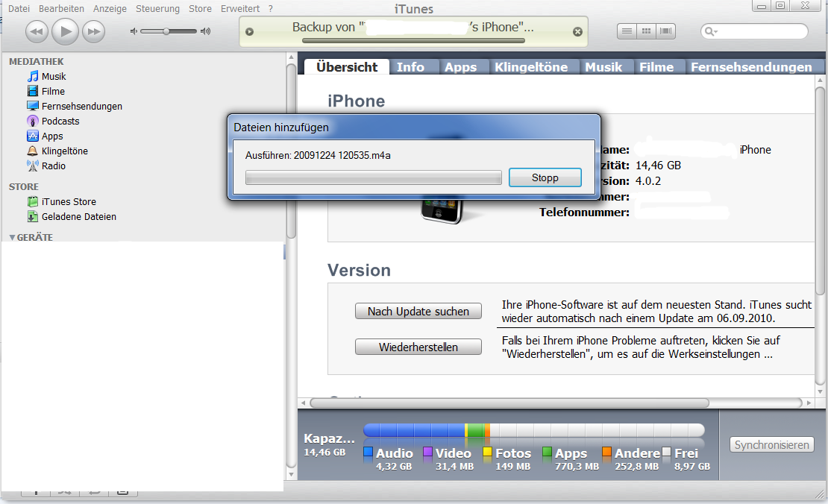This screenshot has height=504, width=828.
Task: Switch to cover flow view
Action: click(665, 31)
